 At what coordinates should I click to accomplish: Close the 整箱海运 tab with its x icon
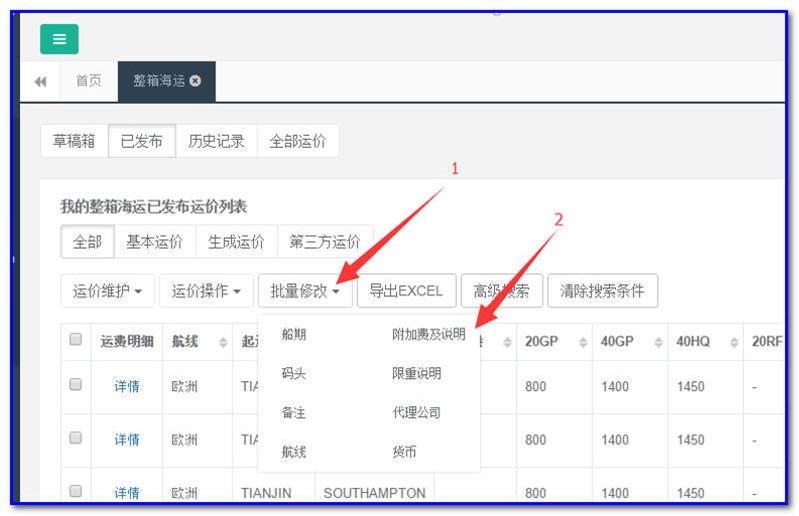[x=195, y=80]
